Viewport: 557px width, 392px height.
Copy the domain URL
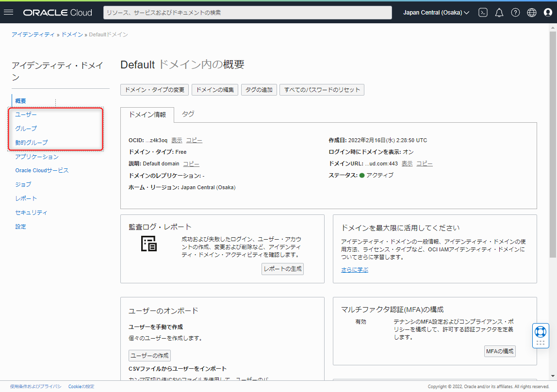[x=425, y=163]
